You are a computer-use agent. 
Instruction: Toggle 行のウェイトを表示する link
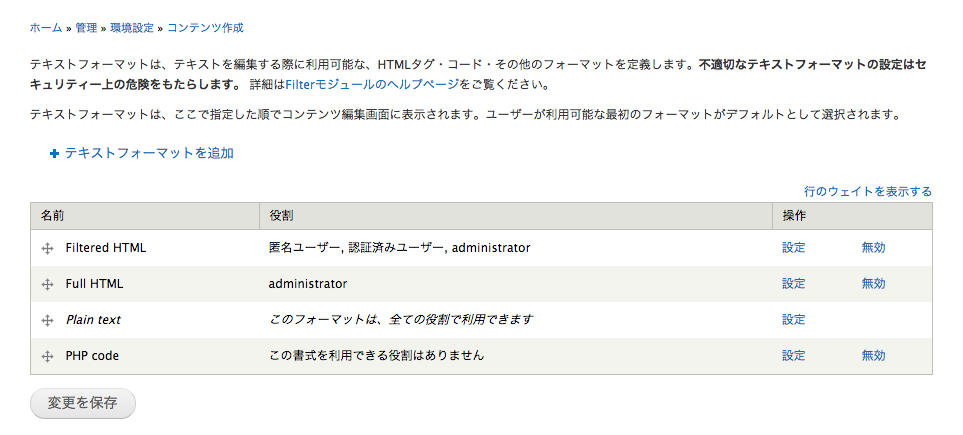coord(868,191)
